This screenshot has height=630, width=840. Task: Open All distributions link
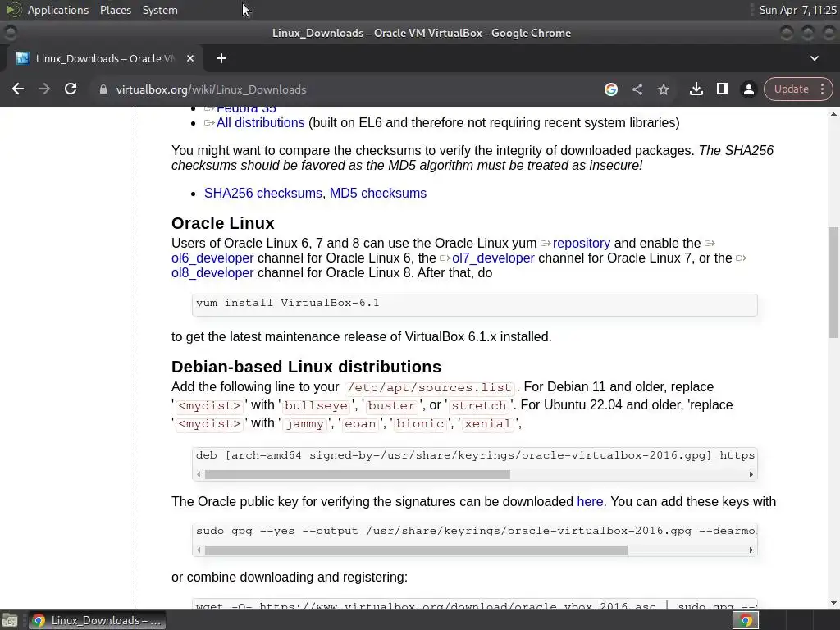point(260,123)
